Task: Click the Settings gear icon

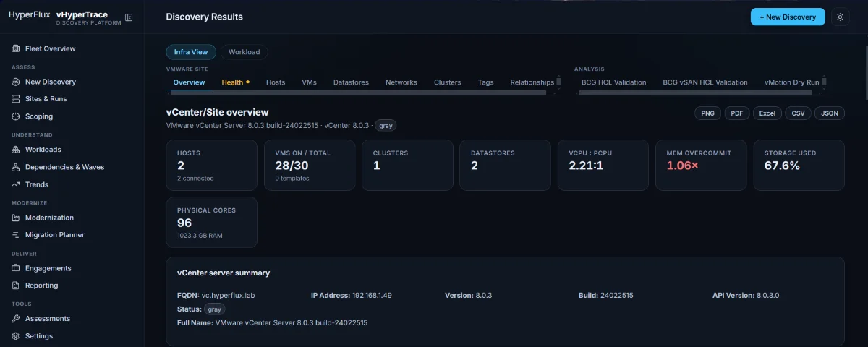Action: tap(16, 336)
